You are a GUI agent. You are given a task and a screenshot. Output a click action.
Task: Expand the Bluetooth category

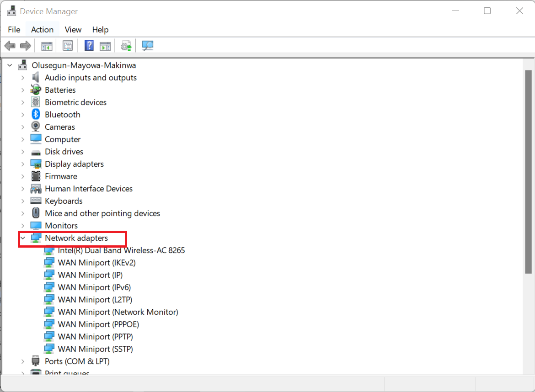coord(22,115)
